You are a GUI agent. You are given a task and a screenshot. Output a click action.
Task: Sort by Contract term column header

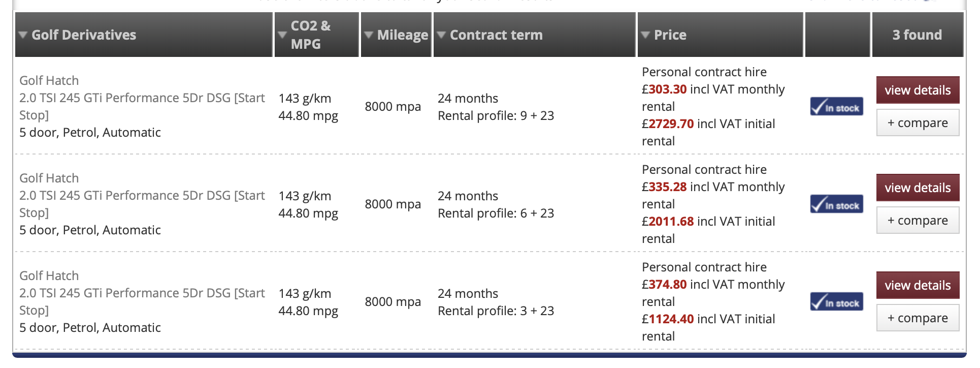tap(496, 35)
